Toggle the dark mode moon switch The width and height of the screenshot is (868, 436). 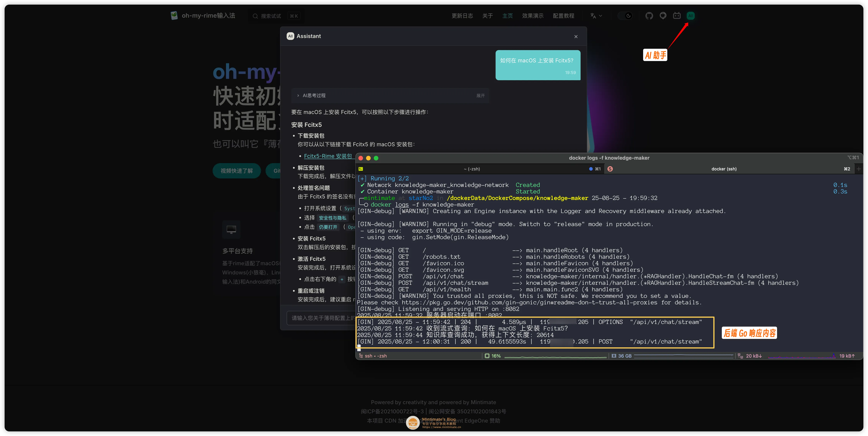point(625,16)
